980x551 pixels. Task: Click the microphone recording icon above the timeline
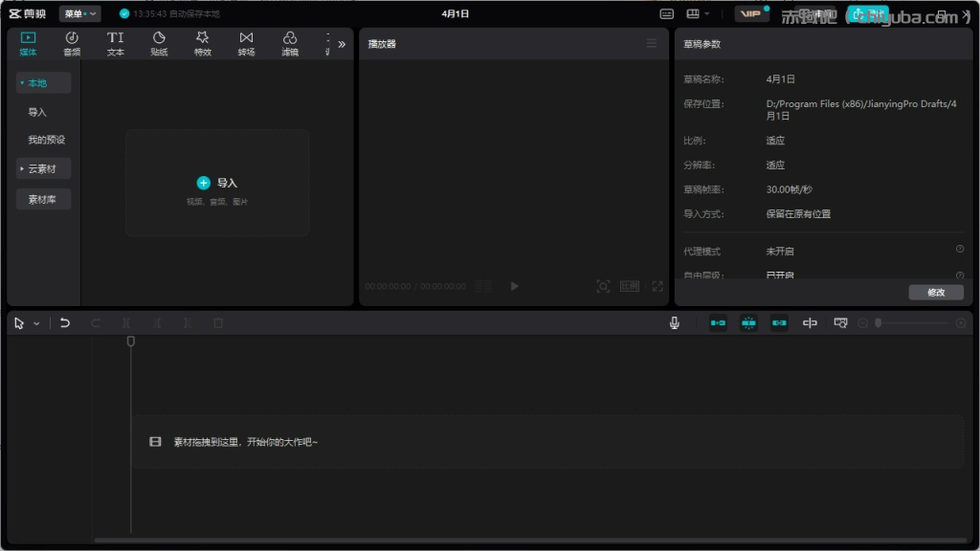coord(675,322)
